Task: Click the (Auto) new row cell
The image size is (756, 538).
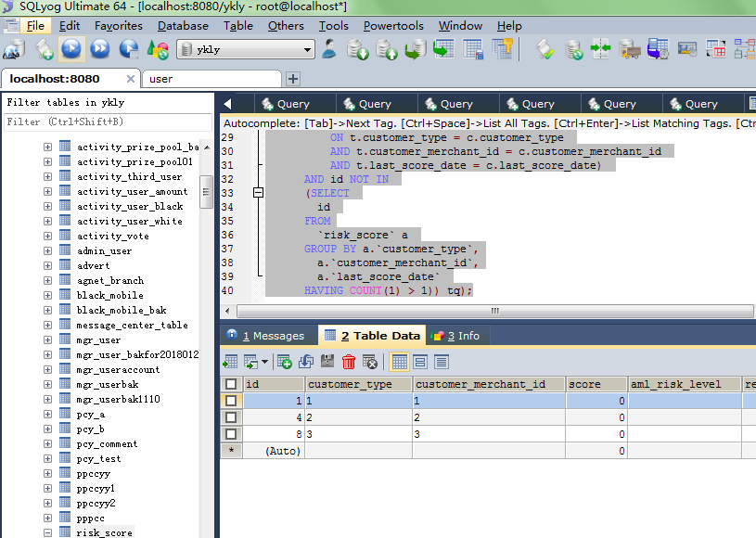Action: coord(274,451)
